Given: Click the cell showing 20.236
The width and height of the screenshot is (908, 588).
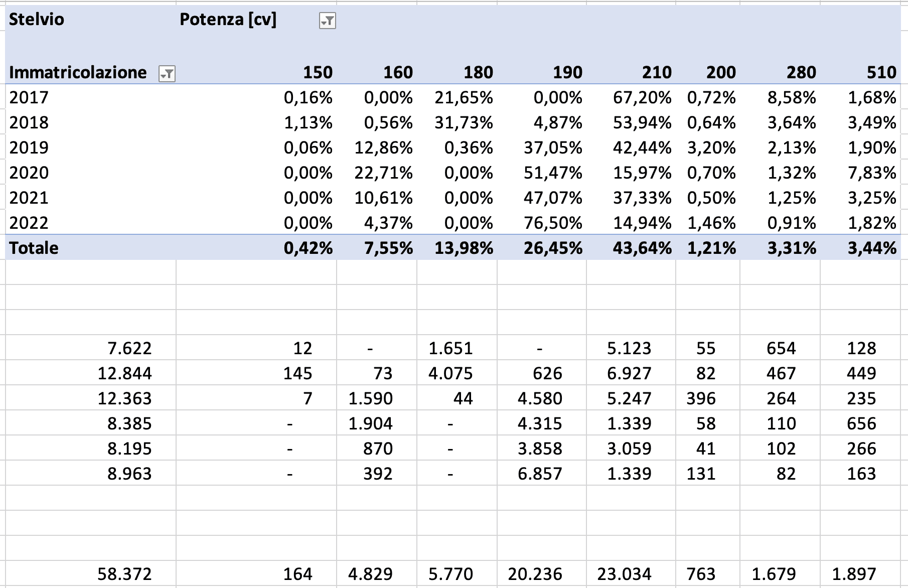Looking at the screenshot, I should point(535,573).
